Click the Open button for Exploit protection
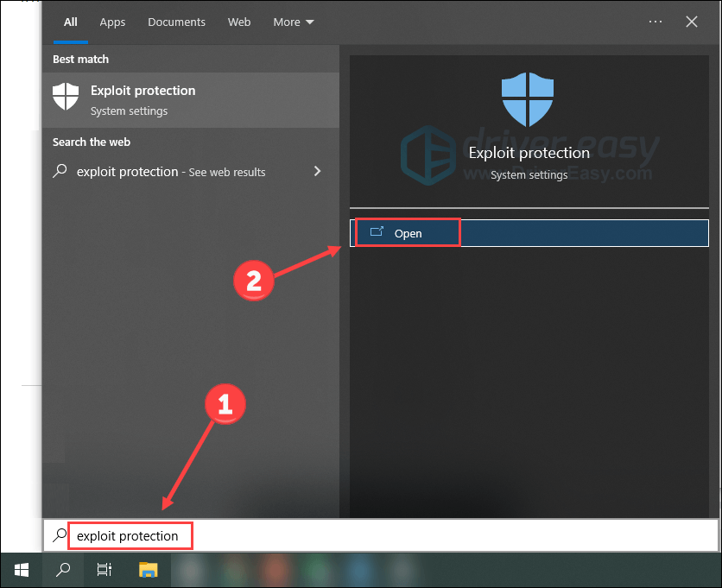Viewport: 722px width, 588px height. (x=407, y=232)
